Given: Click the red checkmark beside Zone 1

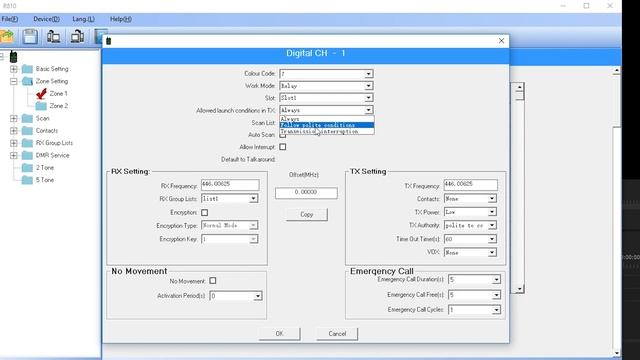Looking at the screenshot, I should (41, 94).
